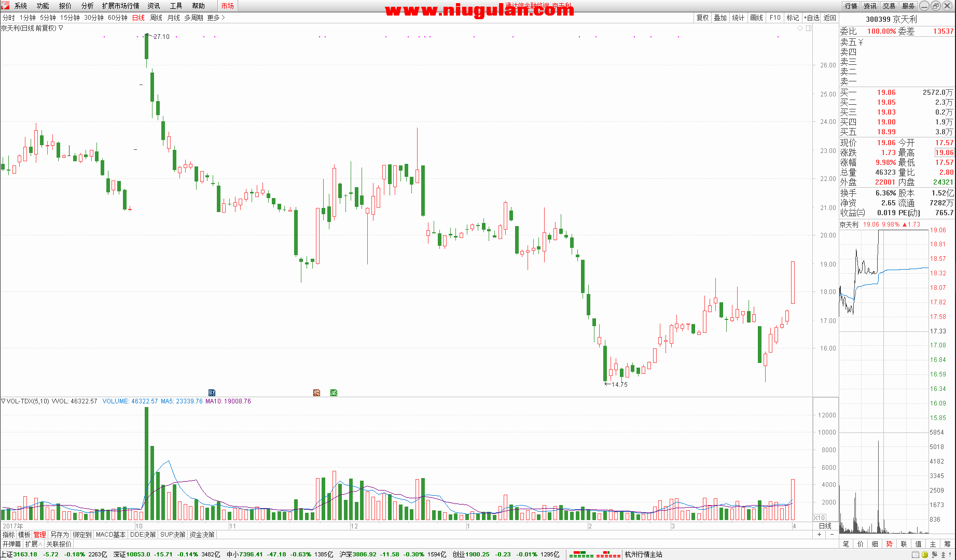Add stock via +自选 button
The width and height of the screenshot is (956, 560).
[812, 18]
